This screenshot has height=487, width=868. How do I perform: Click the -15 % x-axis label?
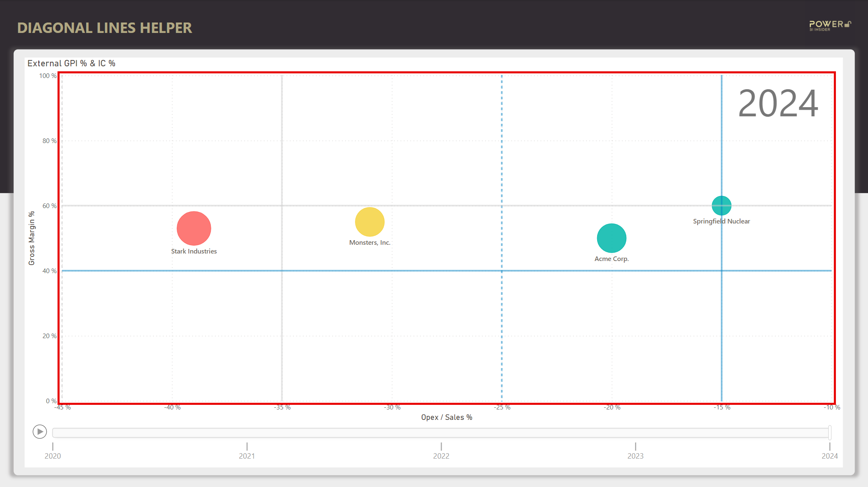(722, 407)
